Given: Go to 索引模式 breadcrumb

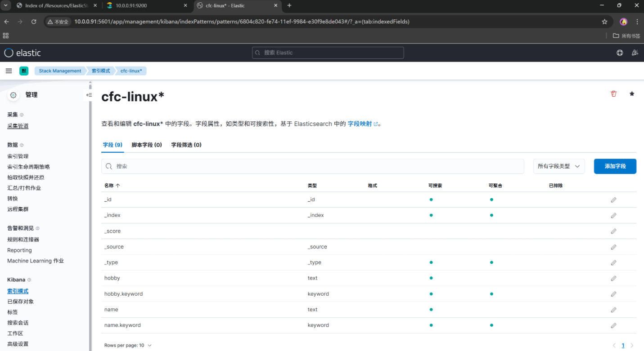Looking at the screenshot, I should point(101,71).
